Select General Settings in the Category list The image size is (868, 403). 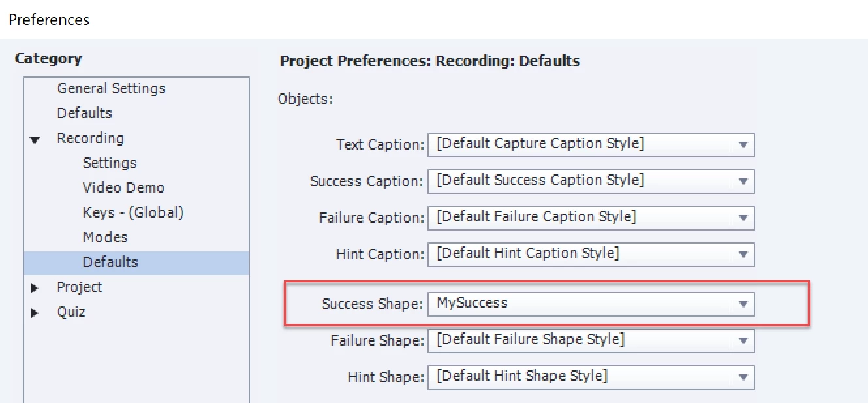point(111,89)
